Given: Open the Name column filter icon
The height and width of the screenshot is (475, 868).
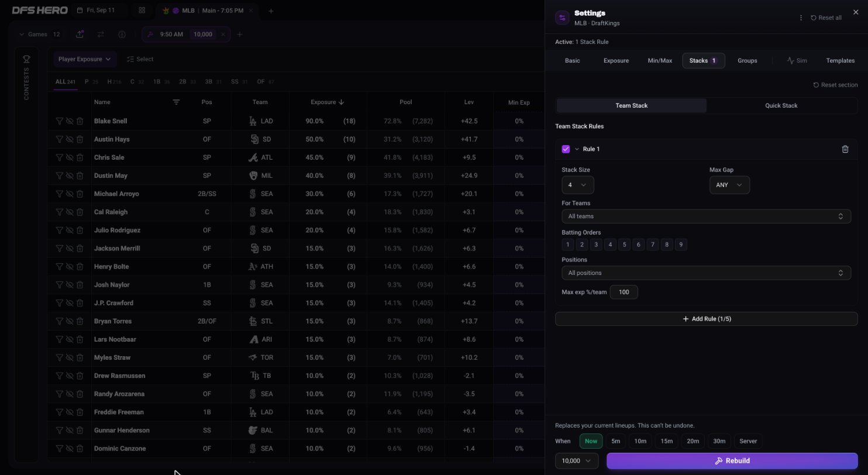Looking at the screenshot, I should click(176, 102).
